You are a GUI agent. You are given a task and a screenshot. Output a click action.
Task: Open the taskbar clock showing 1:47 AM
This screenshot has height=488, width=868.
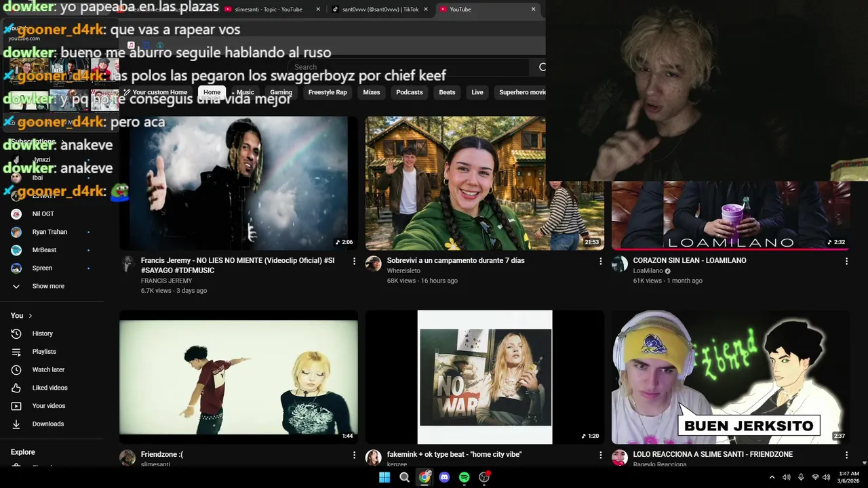pos(848,477)
